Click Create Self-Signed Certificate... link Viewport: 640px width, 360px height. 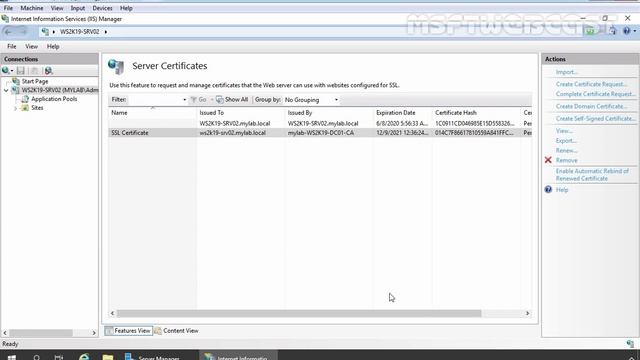[x=596, y=118]
